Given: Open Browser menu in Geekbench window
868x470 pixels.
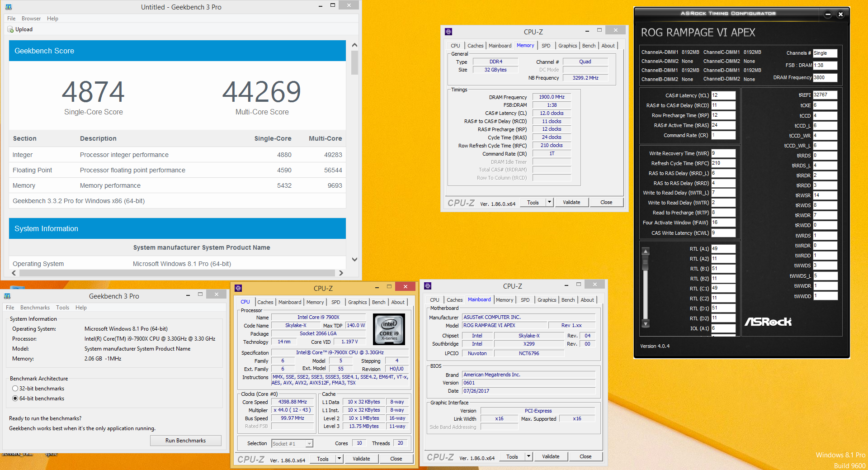Looking at the screenshot, I should click(x=31, y=19).
